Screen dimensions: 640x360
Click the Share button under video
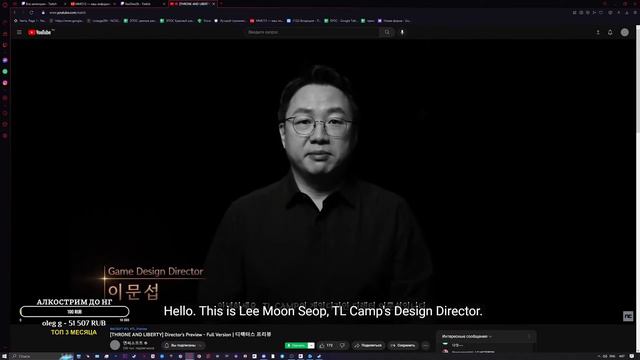coord(368,346)
